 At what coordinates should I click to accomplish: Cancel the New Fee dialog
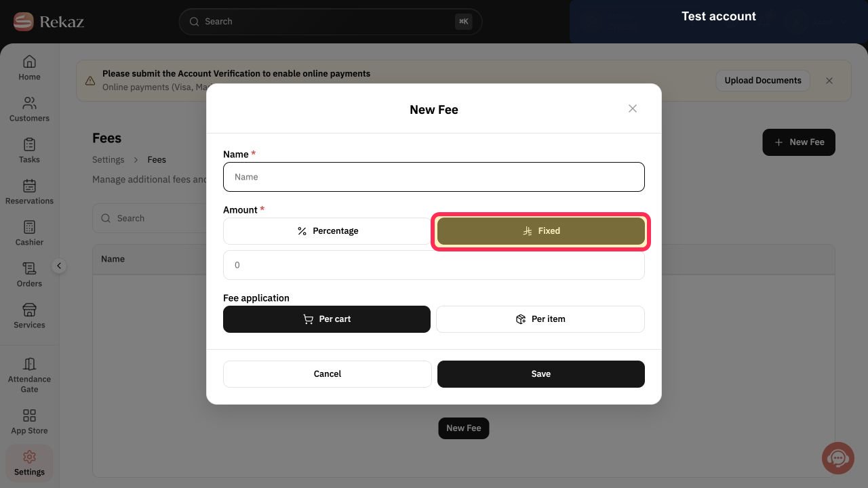(x=328, y=374)
